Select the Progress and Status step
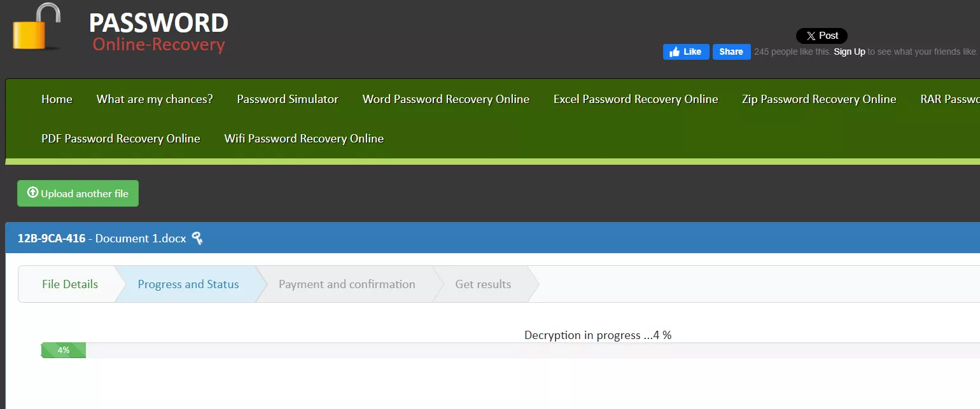The width and height of the screenshot is (980, 409). 188,284
